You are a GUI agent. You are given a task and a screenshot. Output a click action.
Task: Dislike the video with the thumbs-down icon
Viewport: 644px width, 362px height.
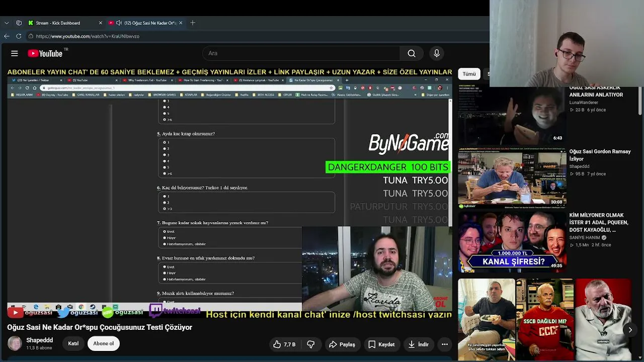[x=311, y=344]
